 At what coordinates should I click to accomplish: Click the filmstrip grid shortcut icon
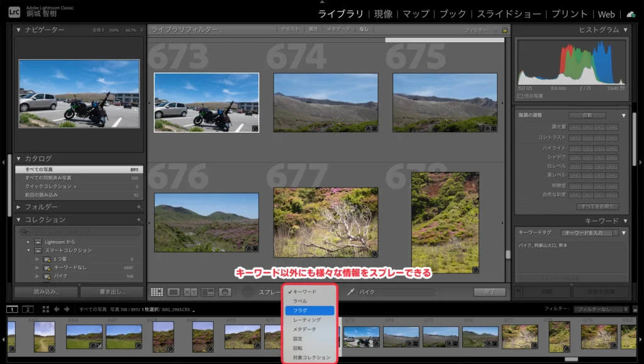click(45, 309)
